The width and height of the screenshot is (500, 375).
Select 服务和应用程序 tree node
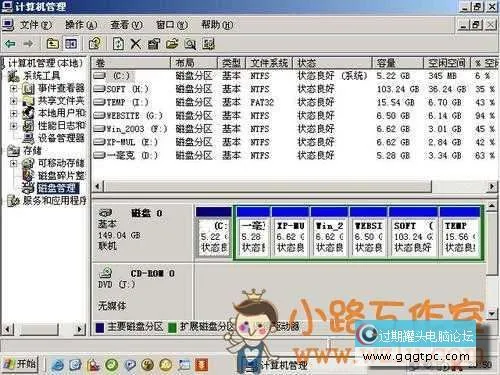55,201
